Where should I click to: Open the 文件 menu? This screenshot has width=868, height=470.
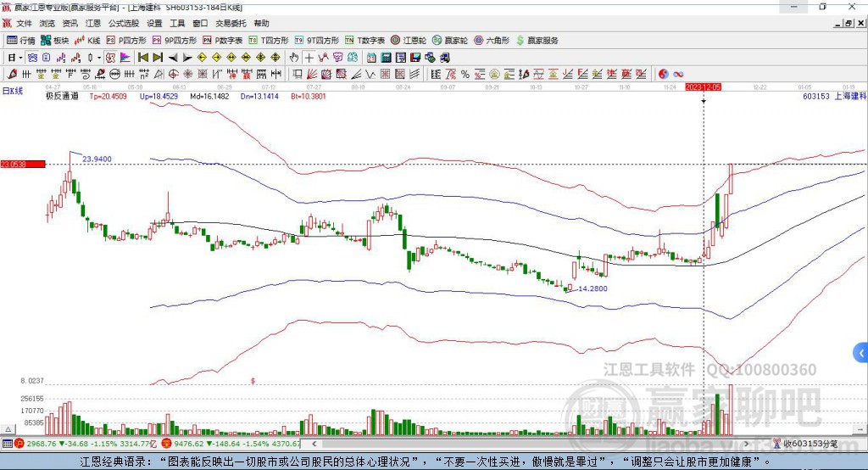click(x=24, y=23)
